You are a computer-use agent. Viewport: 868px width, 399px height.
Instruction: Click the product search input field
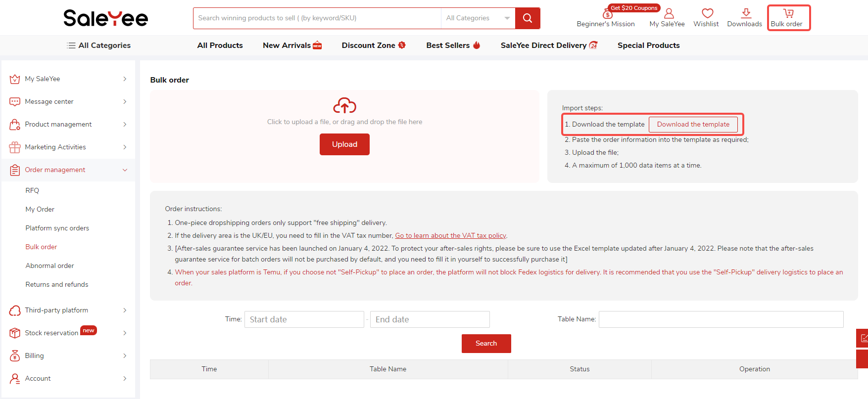coord(317,18)
